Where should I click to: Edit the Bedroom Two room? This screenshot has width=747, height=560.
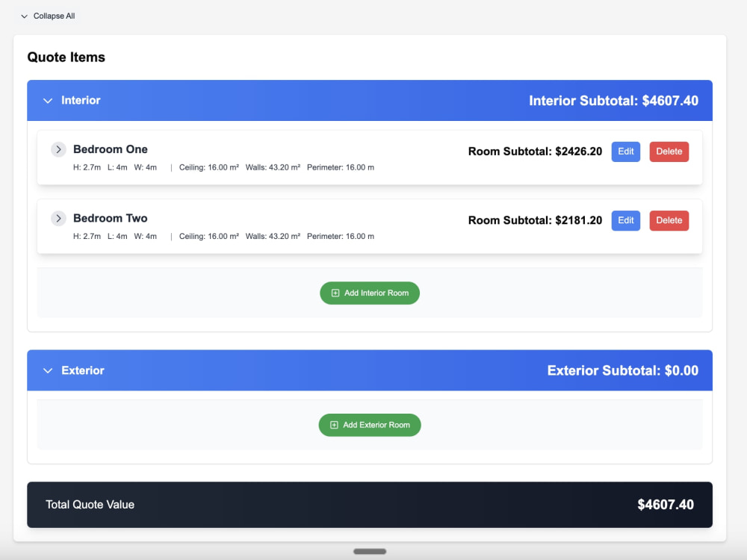tap(625, 220)
